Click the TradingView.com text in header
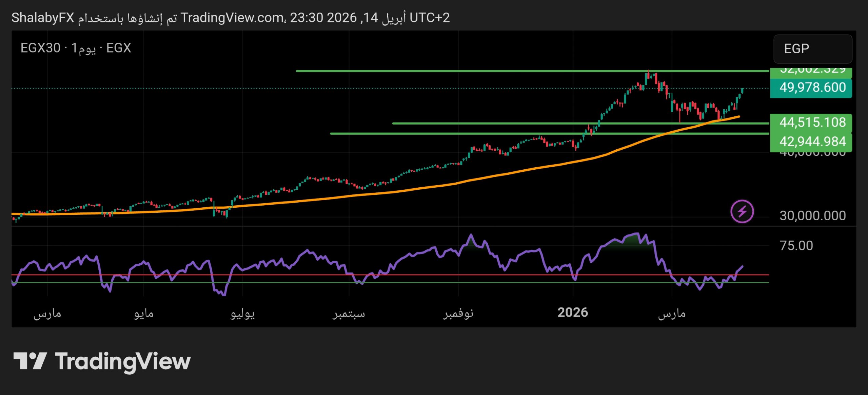Screen dimensions: 868x395 tap(233, 18)
